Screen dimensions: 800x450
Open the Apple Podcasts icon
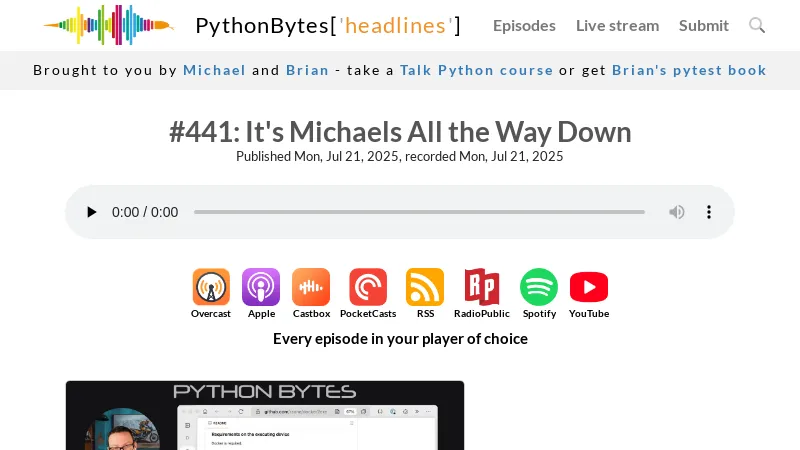(261, 287)
